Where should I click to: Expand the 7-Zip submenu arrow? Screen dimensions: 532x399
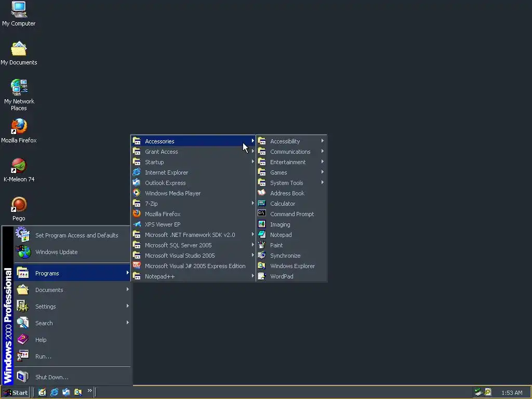(253, 203)
